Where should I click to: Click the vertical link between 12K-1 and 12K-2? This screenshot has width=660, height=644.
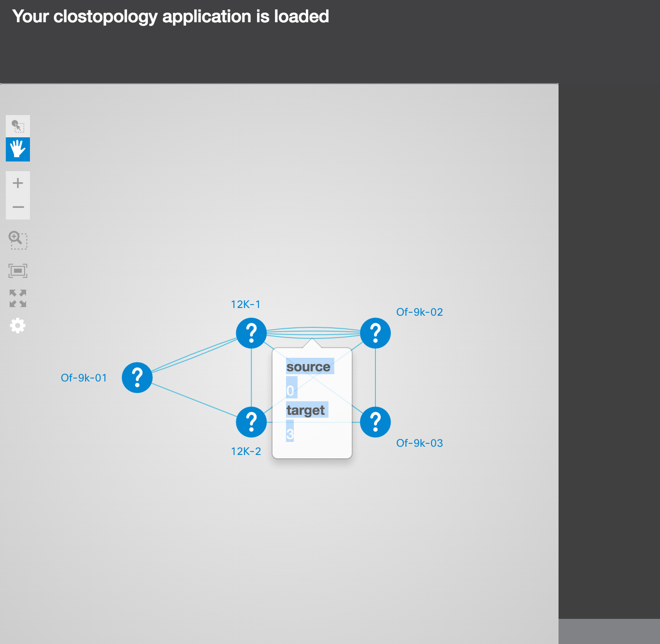[251, 378]
